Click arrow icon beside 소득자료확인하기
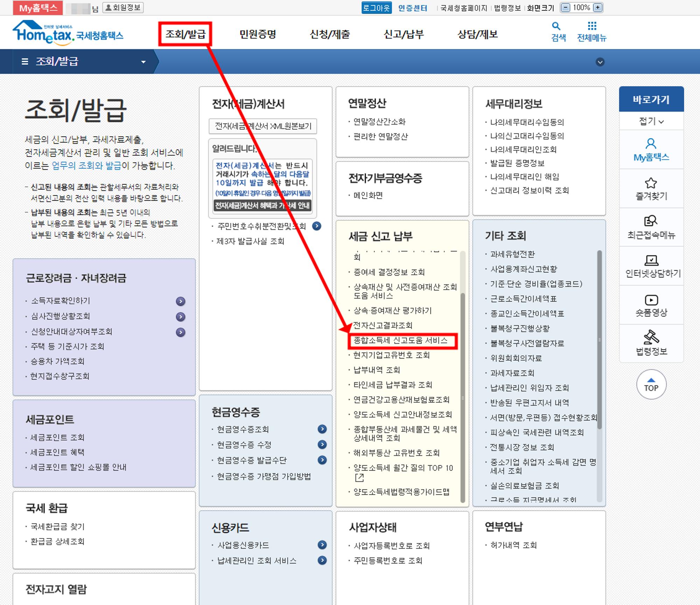 click(180, 301)
